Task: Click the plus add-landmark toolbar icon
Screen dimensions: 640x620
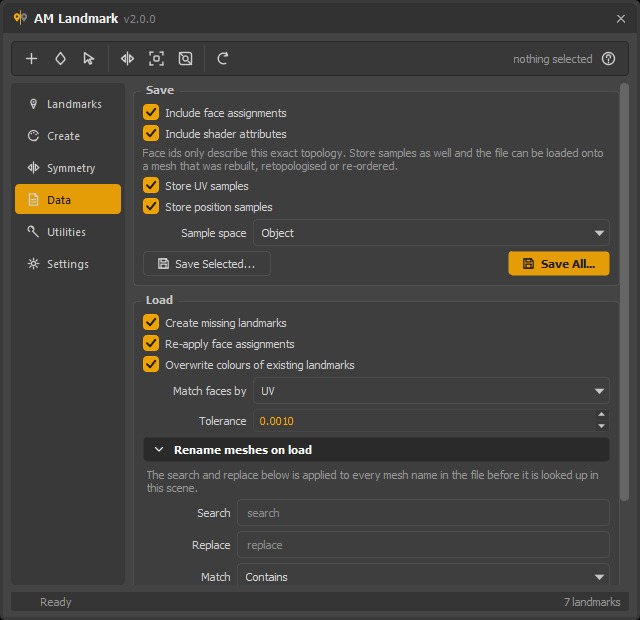Action: (31, 59)
